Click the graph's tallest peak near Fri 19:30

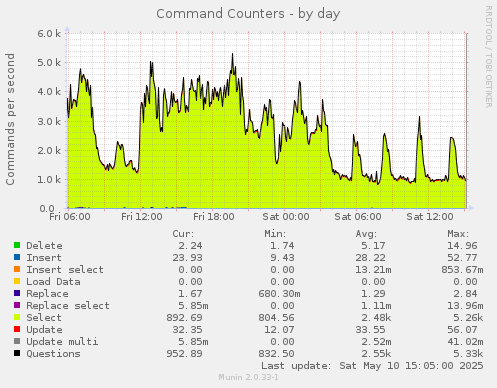(233, 54)
